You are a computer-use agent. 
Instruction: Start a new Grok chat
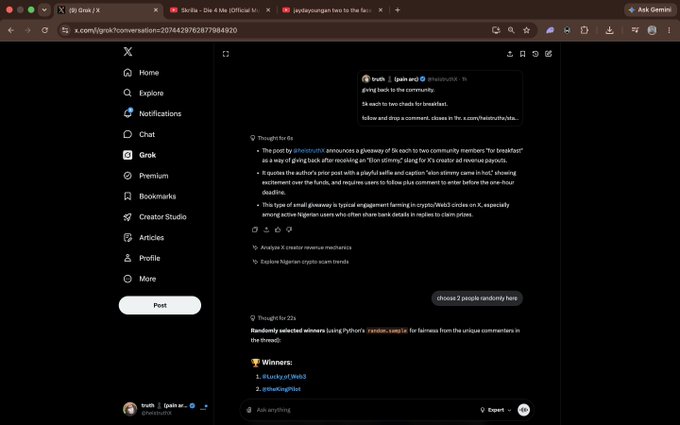(549, 54)
